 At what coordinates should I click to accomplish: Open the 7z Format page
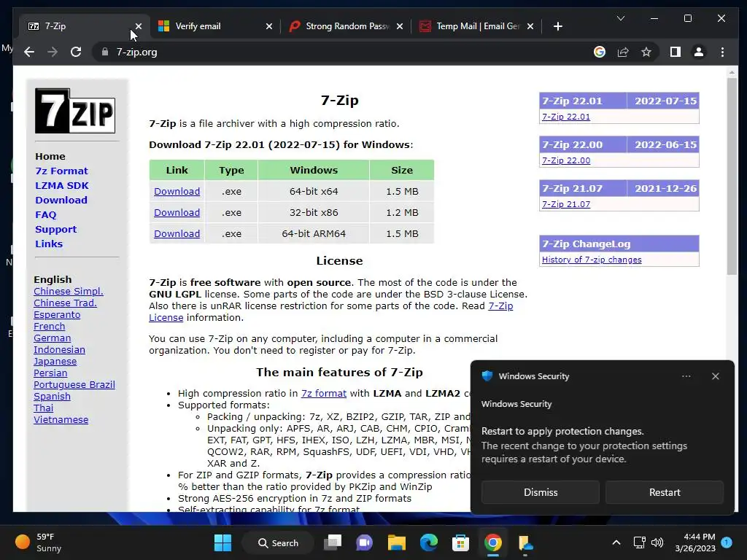[x=61, y=171]
